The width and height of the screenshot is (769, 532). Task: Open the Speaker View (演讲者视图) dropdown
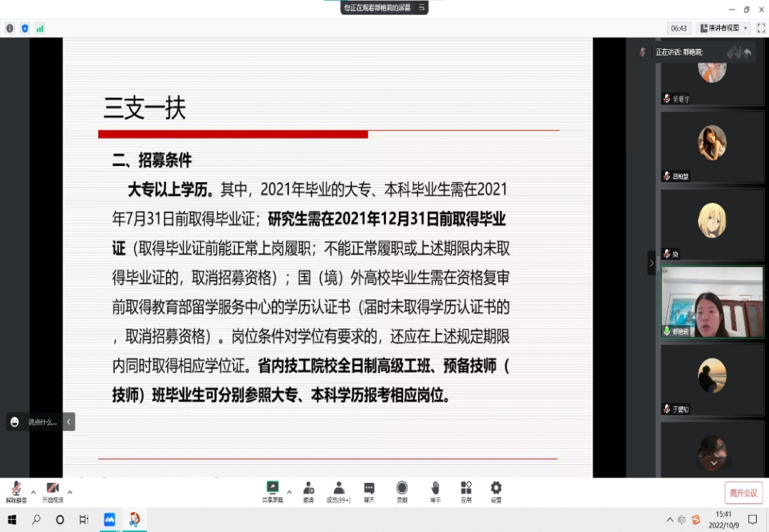pyautogui.click(x=723, y=28)
